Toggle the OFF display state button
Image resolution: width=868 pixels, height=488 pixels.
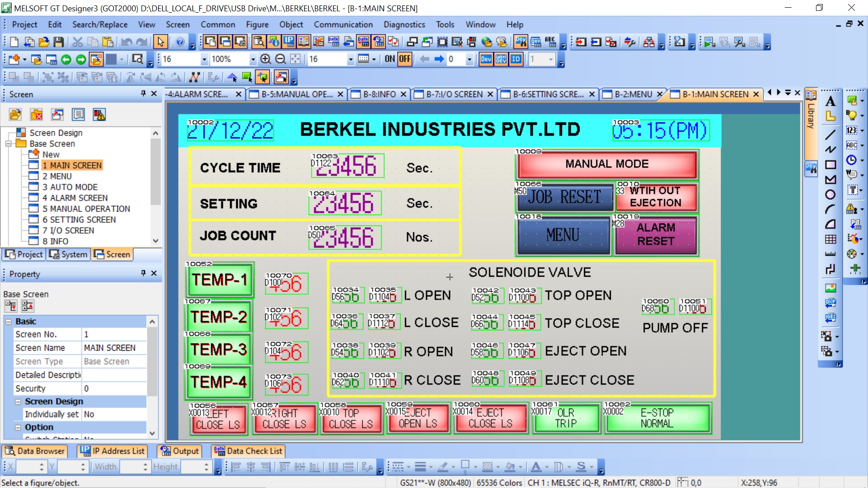pyautogui.click(x=405, y=59)
